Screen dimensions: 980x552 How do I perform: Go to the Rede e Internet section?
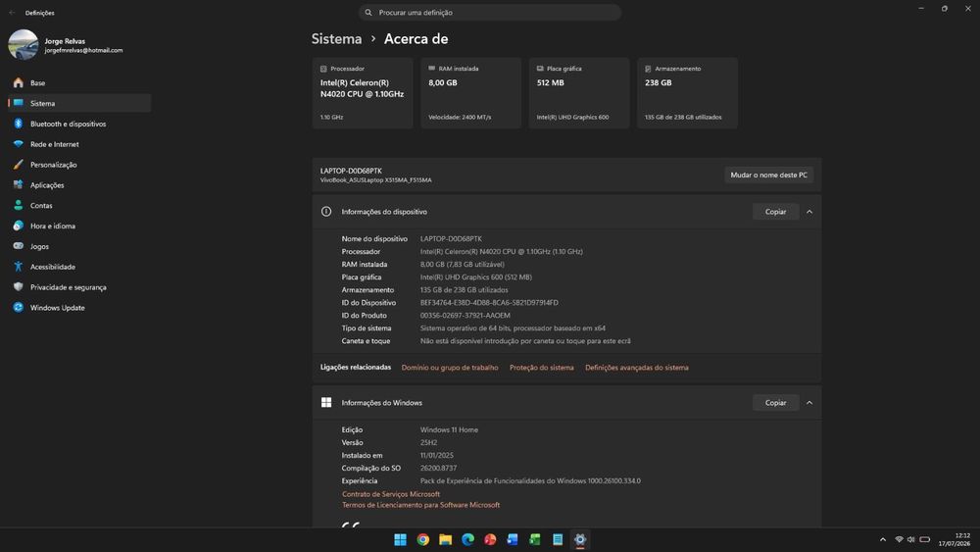click(79, 144)
